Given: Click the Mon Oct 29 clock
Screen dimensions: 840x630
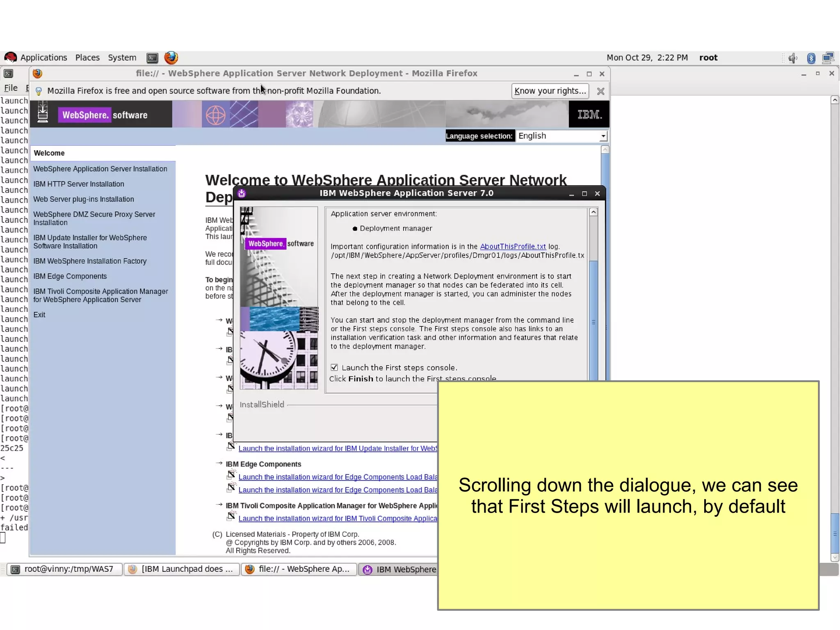Looking at the screenshot, I should point(647,57).
